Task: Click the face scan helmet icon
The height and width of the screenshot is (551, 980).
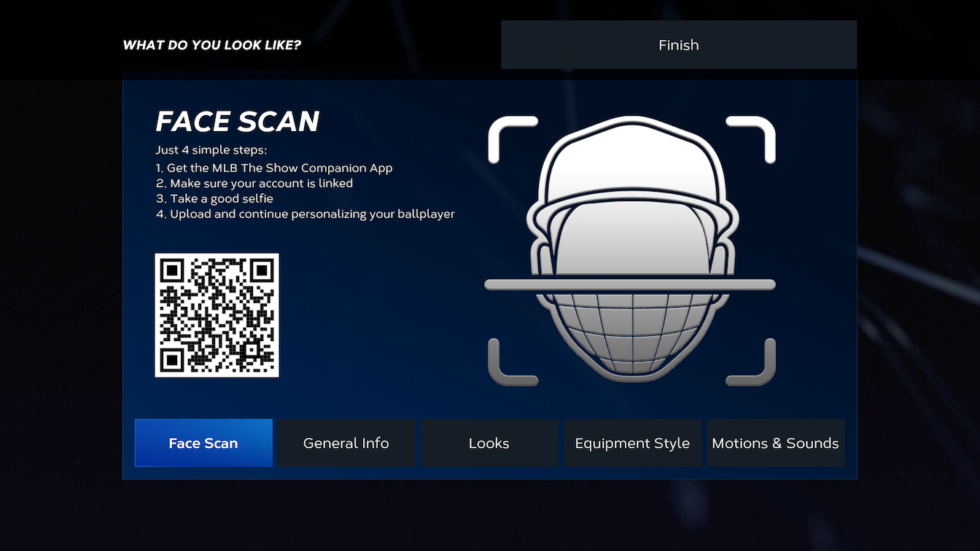Action: click(x=631, y=250)
